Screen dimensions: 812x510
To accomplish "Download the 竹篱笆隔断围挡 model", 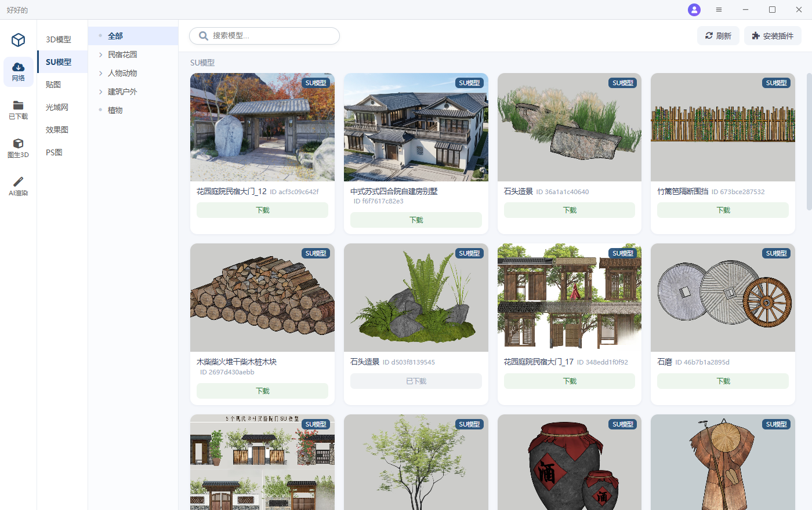I will [x=723, y=210].
